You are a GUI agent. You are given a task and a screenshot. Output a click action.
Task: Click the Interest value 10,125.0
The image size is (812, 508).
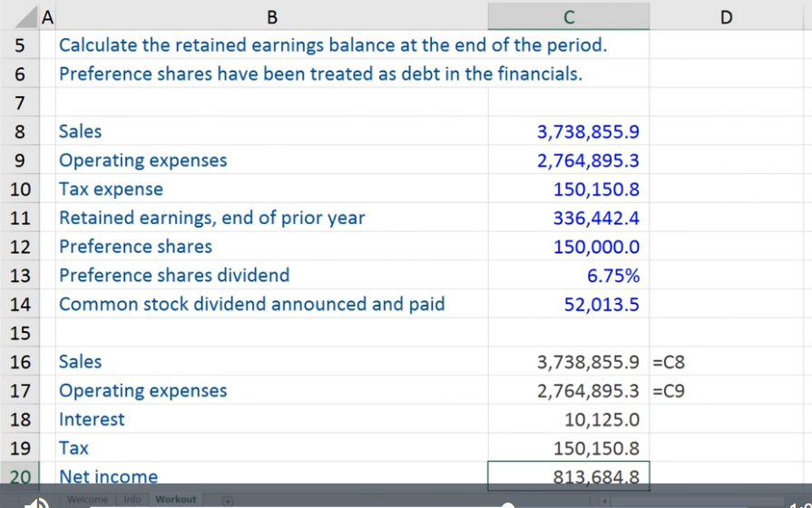[568, 419]
